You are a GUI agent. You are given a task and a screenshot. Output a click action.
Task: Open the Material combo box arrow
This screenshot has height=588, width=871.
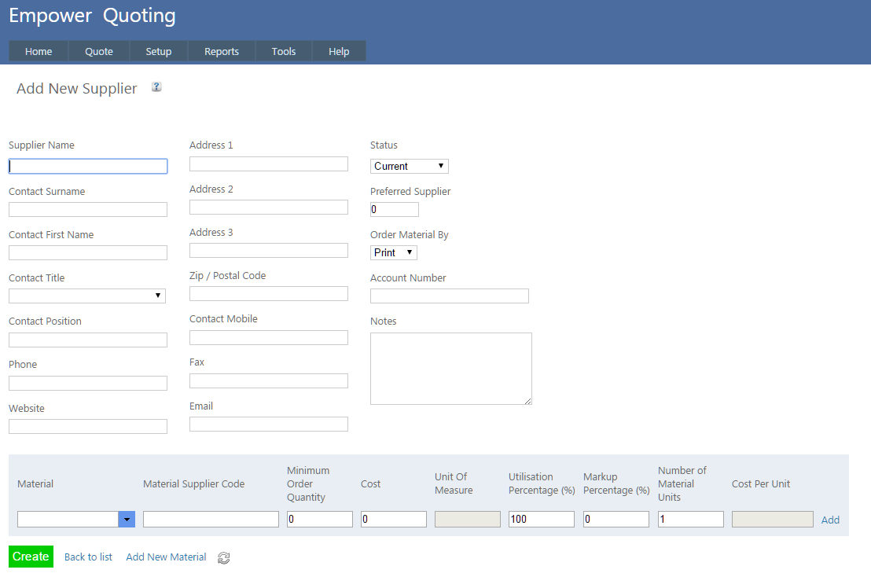pos(127,520)
